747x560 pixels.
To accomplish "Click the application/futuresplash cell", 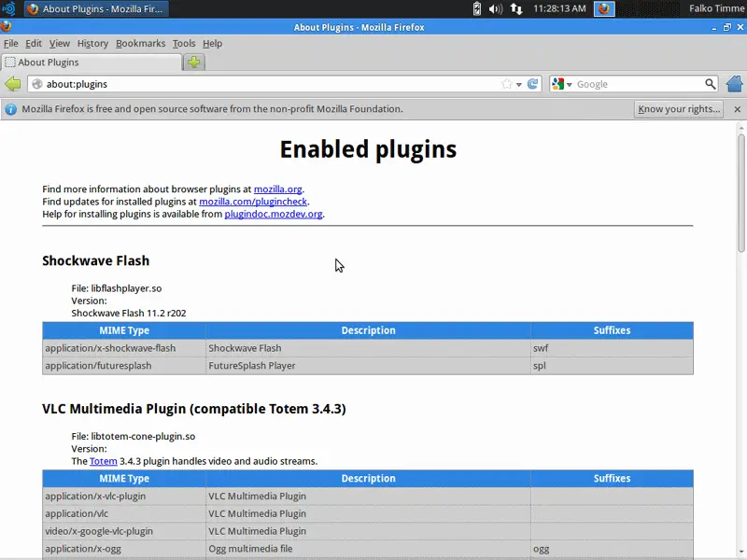I will coord(124,366).
